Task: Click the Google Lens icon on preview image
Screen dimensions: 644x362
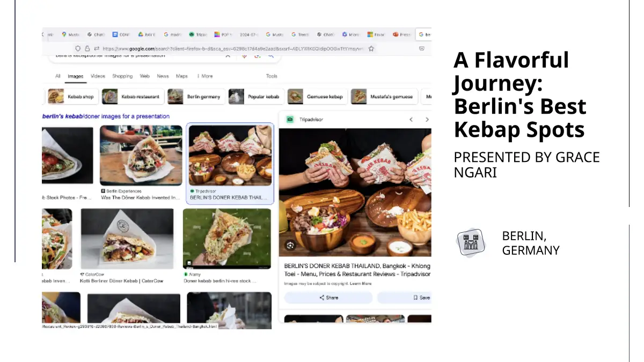Action: 290,245
